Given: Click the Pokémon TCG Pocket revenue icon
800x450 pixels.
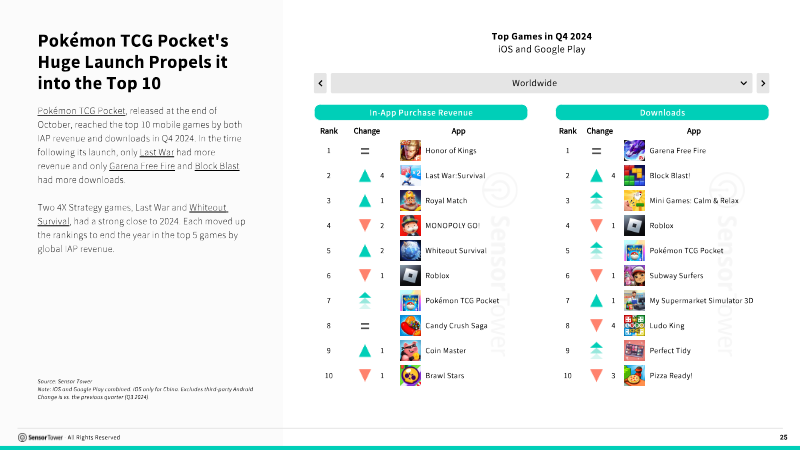Looking at the screenshot, I should pyautogui.click(x=411, y=300).
